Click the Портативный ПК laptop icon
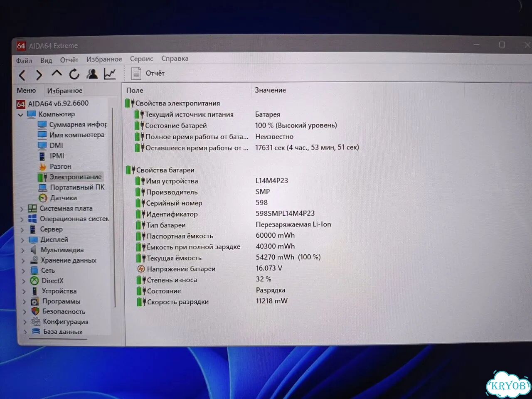Image resolution: width=532 pixels, height=399 pixels. pos(43,187)
